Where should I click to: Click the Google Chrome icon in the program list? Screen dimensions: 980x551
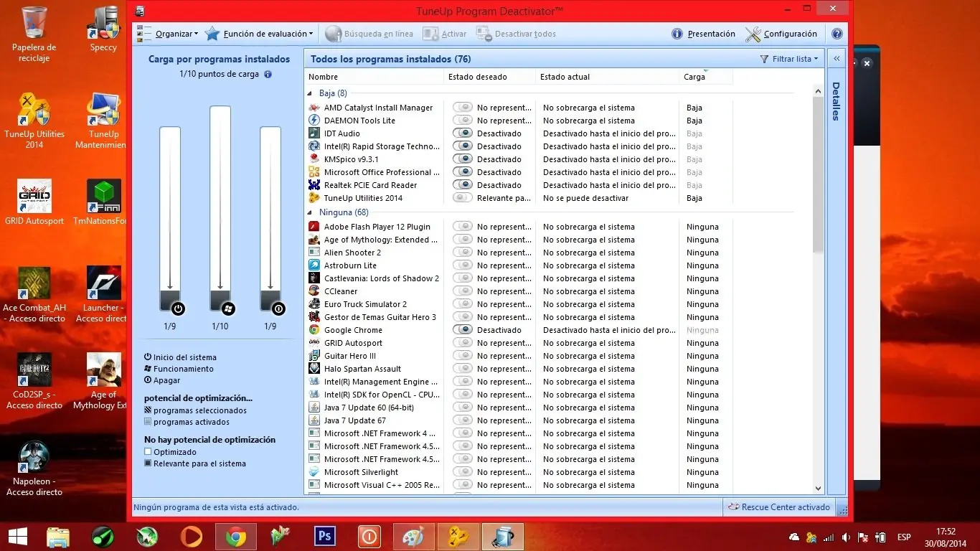tap(314, 330)
